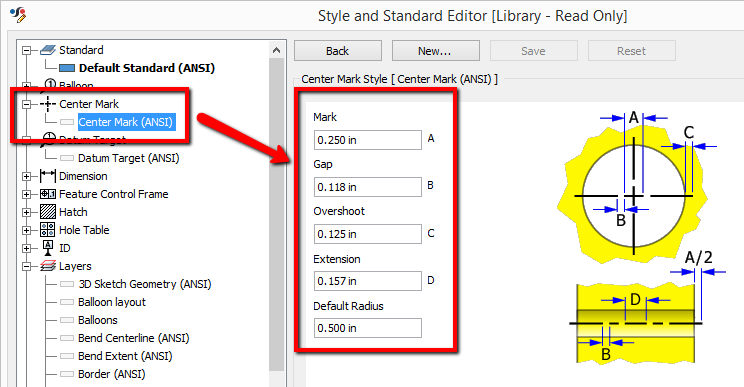The width and height of the screenshot is (744, 387).
Task: Click the Mark value field 0.250 in
Action: [x=368, y=140]
